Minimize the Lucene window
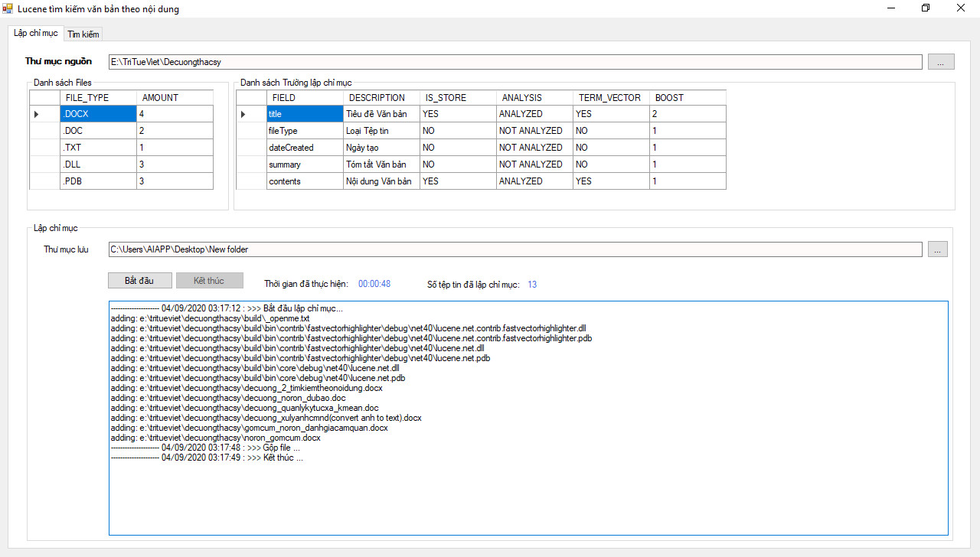 (x=892, y=8)
